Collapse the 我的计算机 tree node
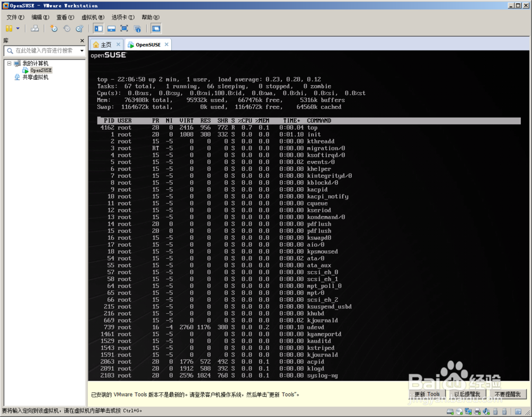 click(x=9, y=63)
